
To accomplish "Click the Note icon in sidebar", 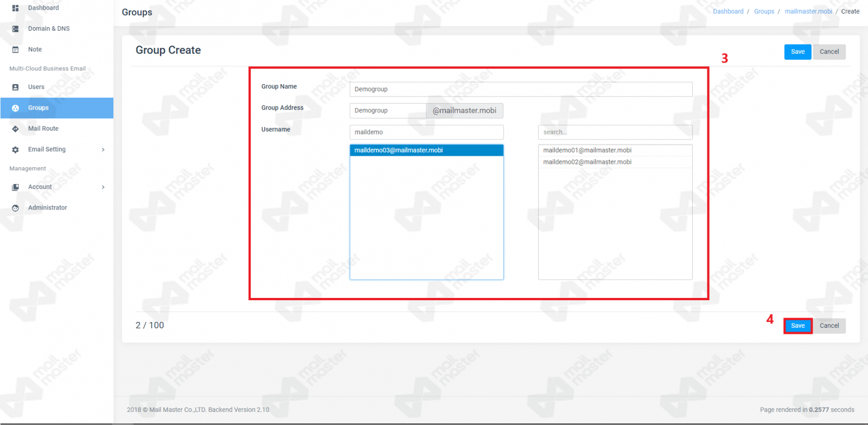I will coord(15,49).
